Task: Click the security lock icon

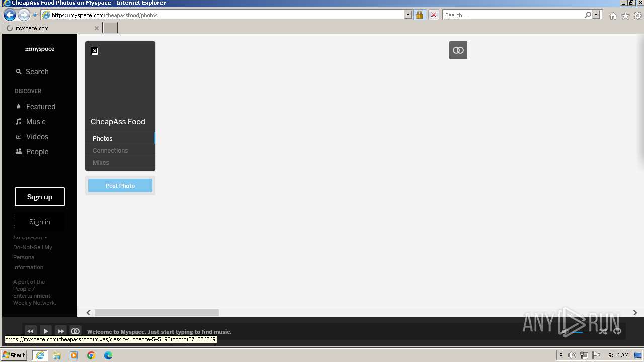Action: pyautogui.click(x=419, y=15)
